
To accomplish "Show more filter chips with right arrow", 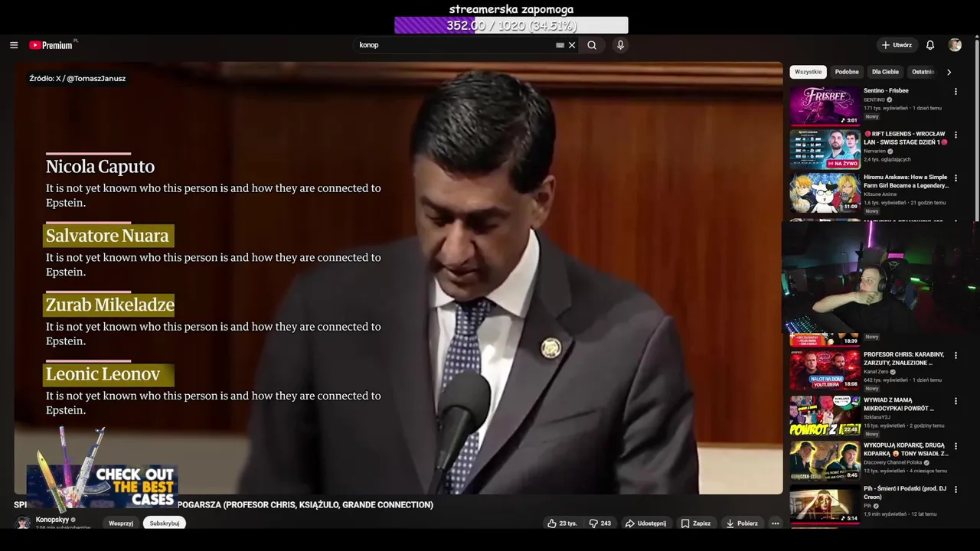I will coord(949,72).
